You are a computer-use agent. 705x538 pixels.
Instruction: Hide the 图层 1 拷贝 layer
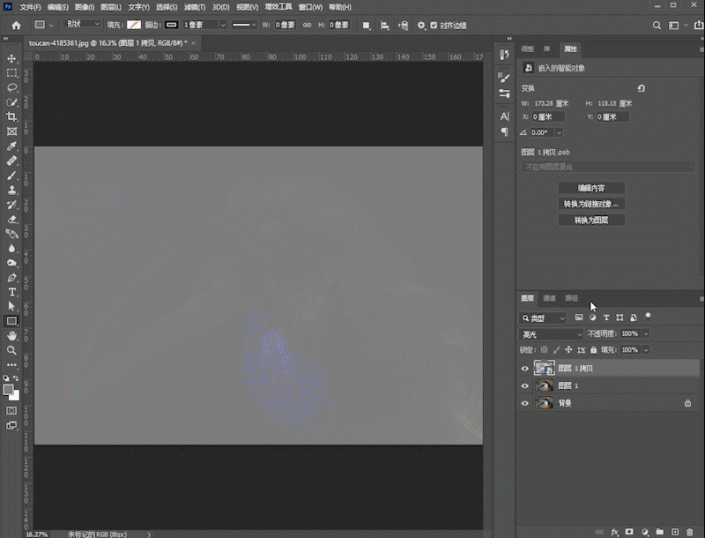point(525,368)
